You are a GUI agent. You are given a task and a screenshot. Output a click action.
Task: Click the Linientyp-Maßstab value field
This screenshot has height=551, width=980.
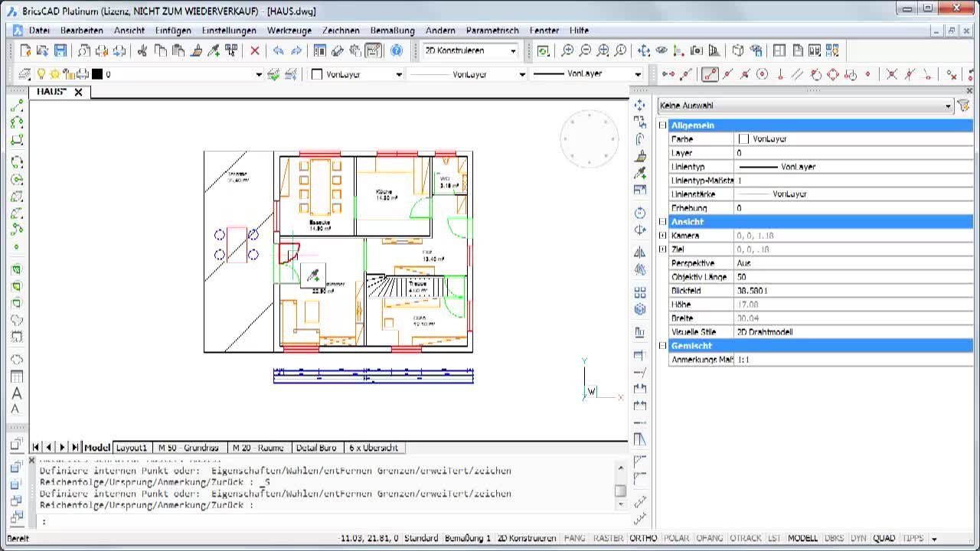[x=854, y=181]
